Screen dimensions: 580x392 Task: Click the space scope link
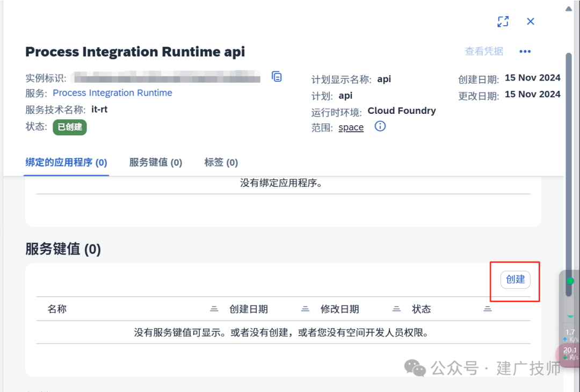pyautogui.click(x=351, y=127)
